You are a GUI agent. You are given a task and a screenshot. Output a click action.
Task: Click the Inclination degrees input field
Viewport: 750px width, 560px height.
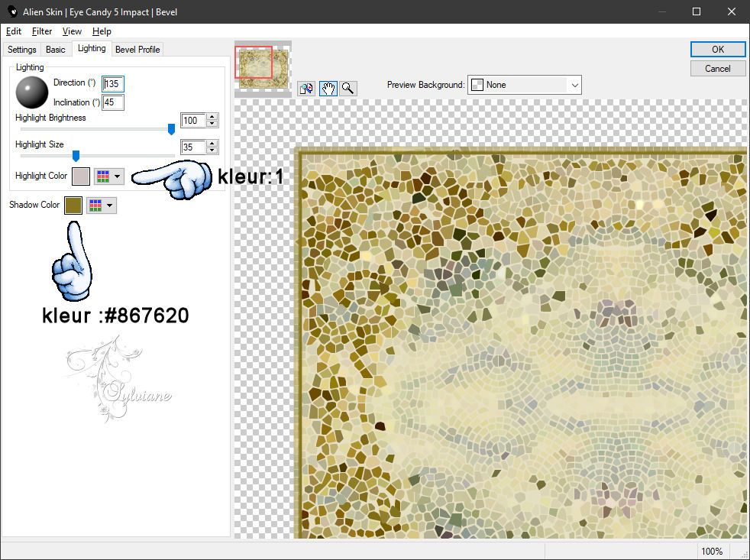pyautogui.click(x=113, y=102)
